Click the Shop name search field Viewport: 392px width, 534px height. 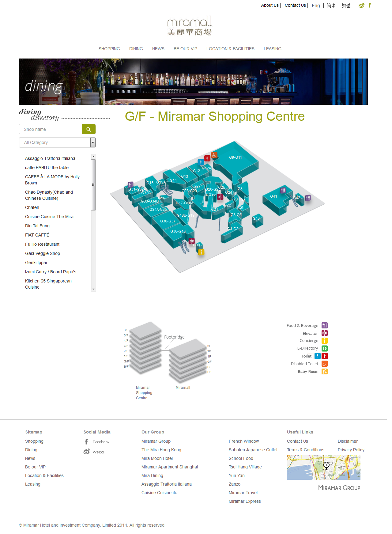coord(51,129)
